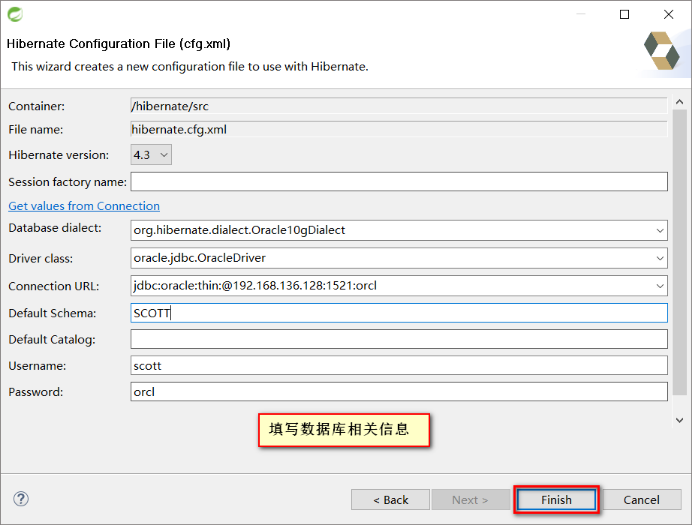Image resolution: width=692 pixels, height=526 pixels.
Task: Click the Container field /hibernate/src
Action: (x=399, y=106)
